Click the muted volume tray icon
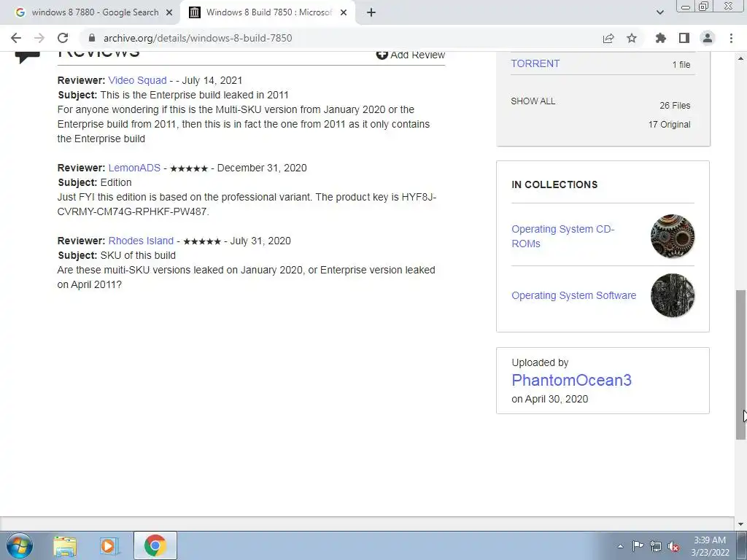The image size is (747, 560). click(x=673, y=546)
